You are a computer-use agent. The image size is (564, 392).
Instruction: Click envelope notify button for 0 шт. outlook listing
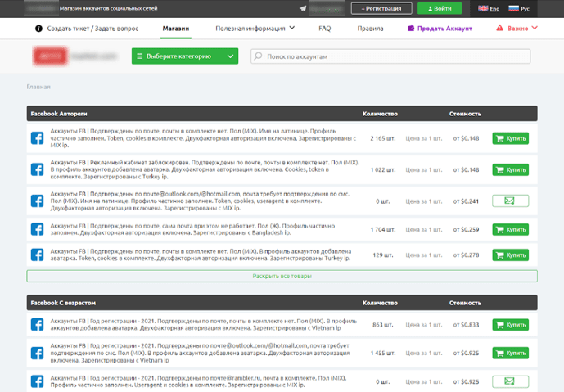tap(510, 200)
